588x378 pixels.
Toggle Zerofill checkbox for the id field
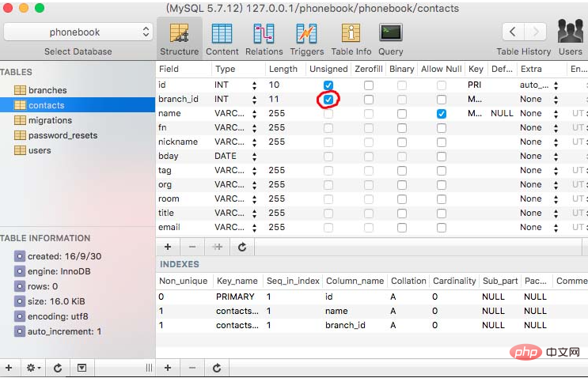click(x=369, y=85)
